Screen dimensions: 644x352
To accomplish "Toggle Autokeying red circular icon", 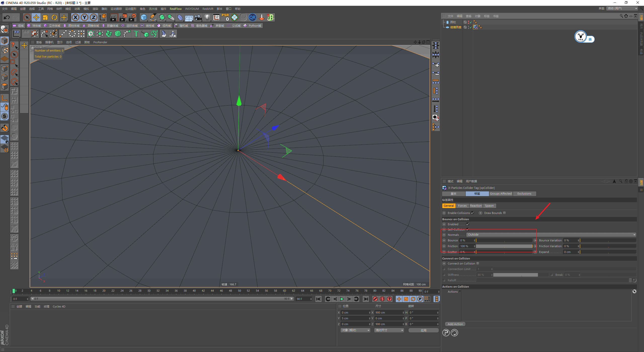I will coord(382,299).
